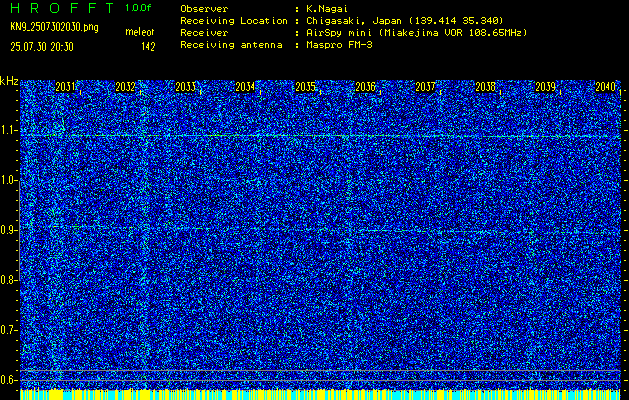The width and height of the screenshot is (629, 400).
Task: Click the Observer label
Action: [204, 9]
